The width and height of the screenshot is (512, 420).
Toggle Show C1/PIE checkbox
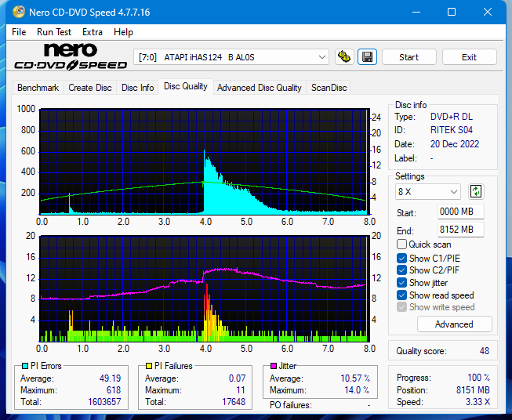tap(401, 258)
